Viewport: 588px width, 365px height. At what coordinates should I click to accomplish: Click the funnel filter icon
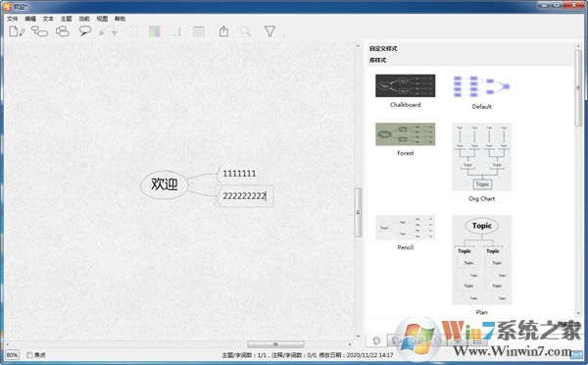270,31
